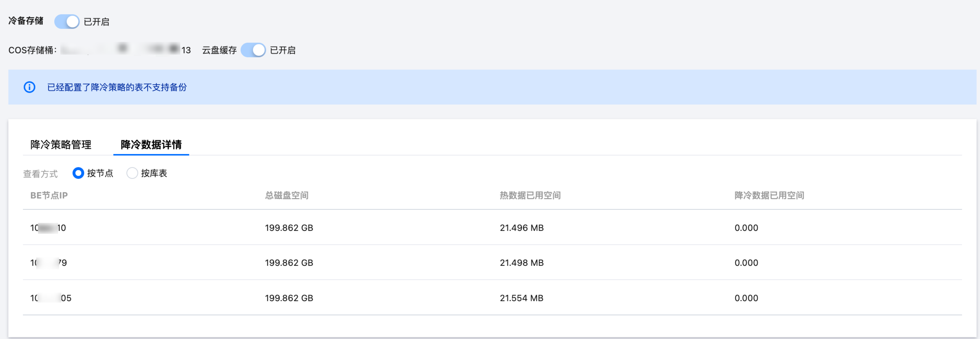This screenshot has height=339, width=980.
Task: Toggle the 冷备存储 switch off
Action: click(66, 22)
